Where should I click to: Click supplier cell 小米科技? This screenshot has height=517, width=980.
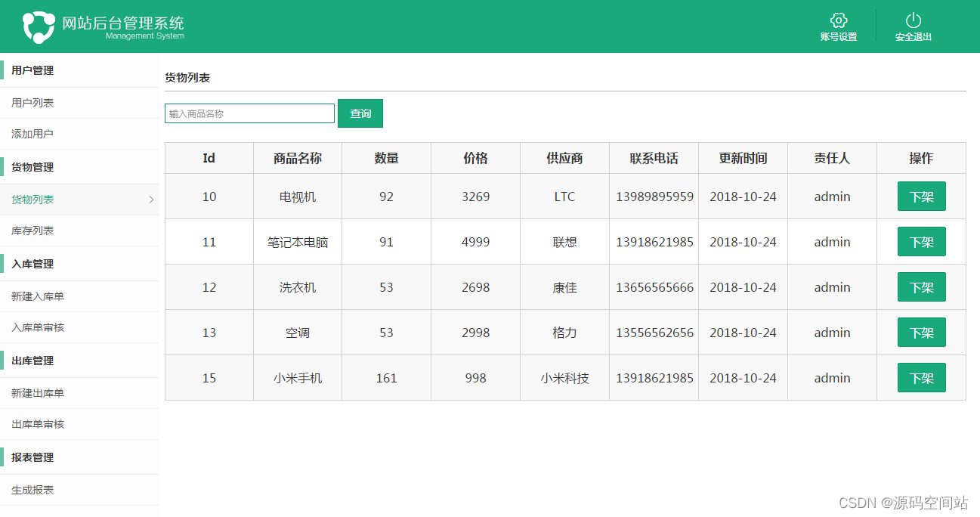pos(564,378)
